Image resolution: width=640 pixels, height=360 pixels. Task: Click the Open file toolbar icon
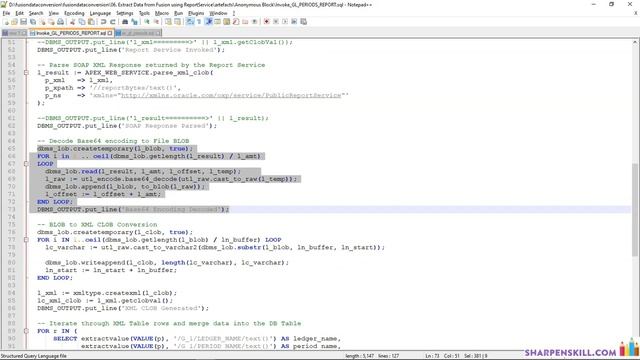pyautogui.click(x=14, y=22)
